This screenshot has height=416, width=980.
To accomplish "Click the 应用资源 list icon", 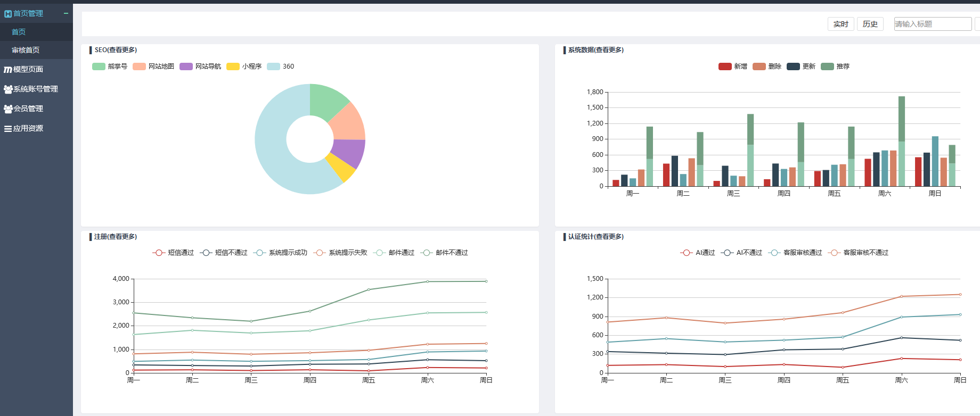I will (8, 129).
